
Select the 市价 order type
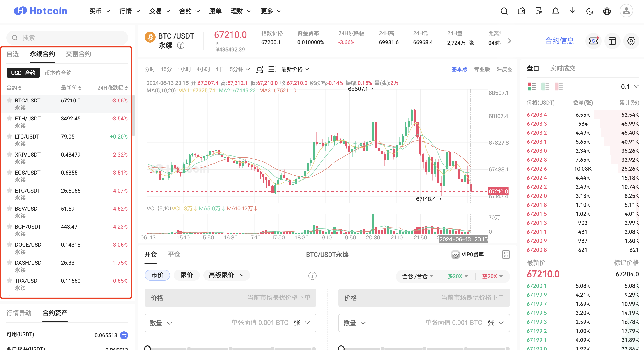coord(157,275)
